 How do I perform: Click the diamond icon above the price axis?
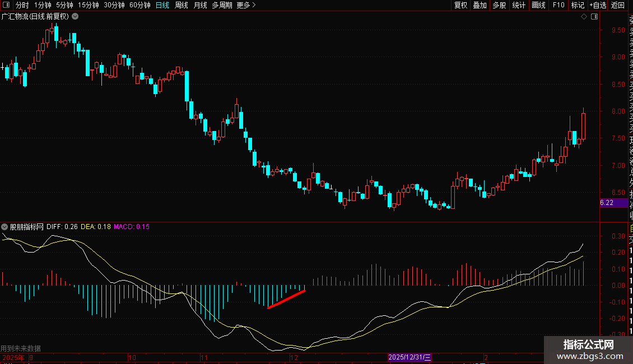[x=584, y=16]
